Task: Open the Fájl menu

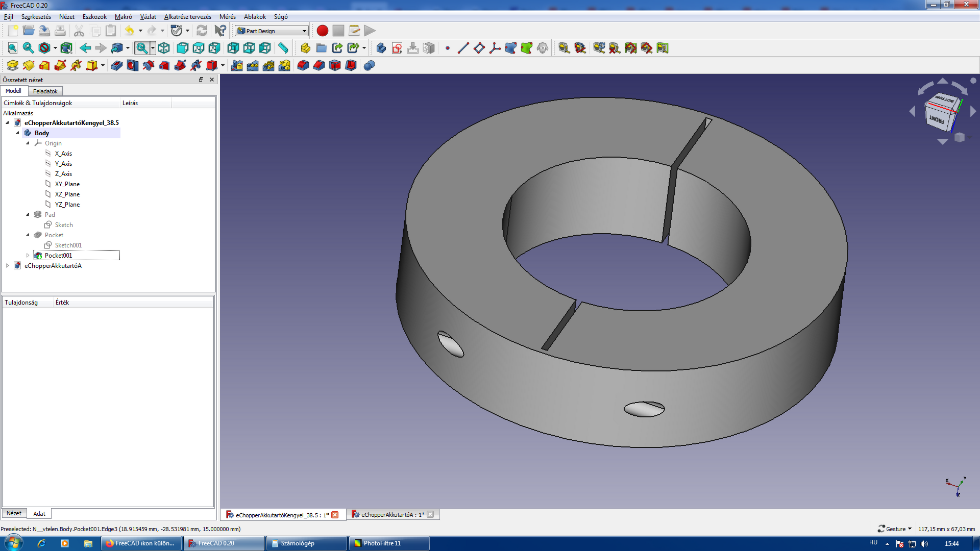Action: tap(9, 17)
